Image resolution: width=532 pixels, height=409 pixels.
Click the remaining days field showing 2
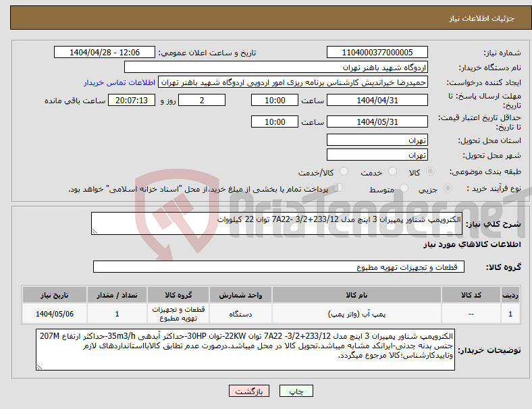pos(202,101)
